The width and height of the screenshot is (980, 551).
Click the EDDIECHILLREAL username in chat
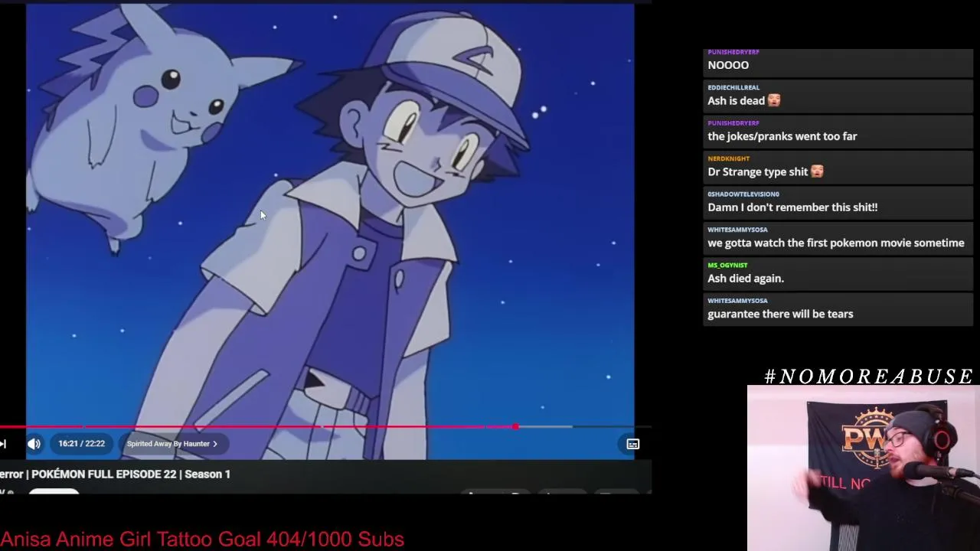pyautogui.click(x=733, y=87)
